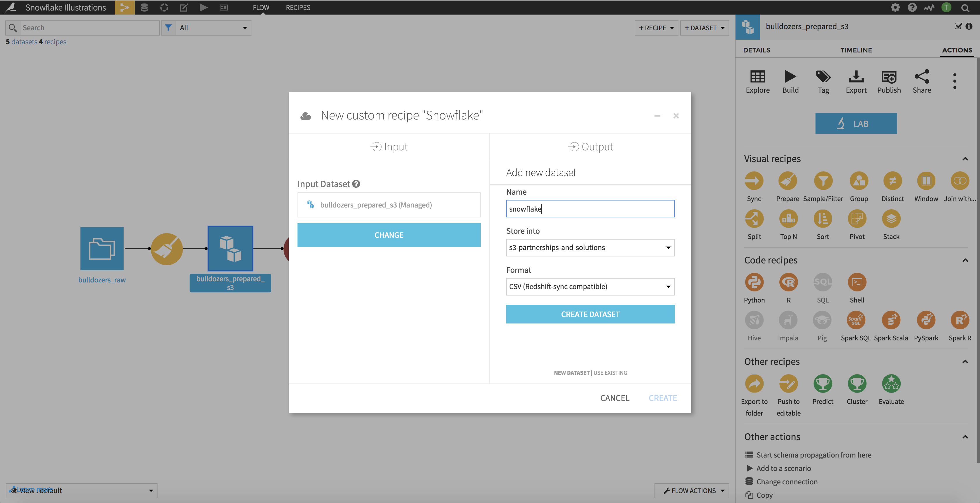Switch to the DETAILS tab

click(756, 50)
